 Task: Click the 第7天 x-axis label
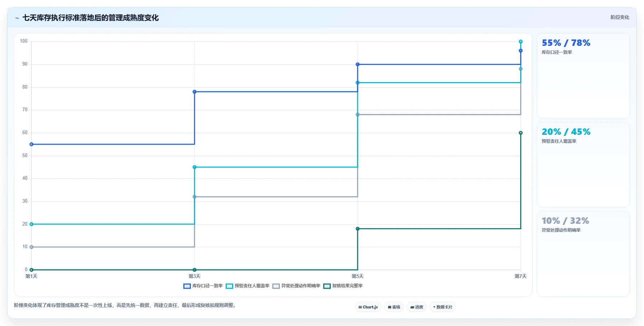click(521, 276)
